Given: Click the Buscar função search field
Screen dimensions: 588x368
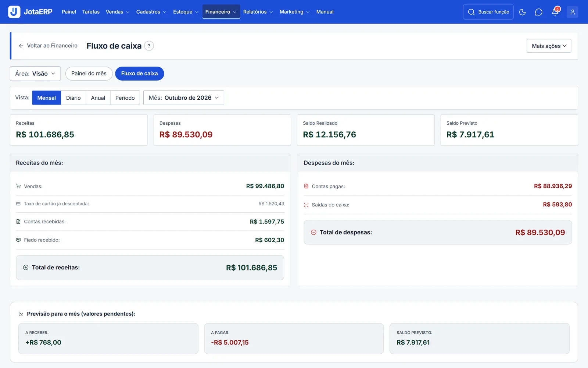Looking at the screenshot, I should click(488, 12).
